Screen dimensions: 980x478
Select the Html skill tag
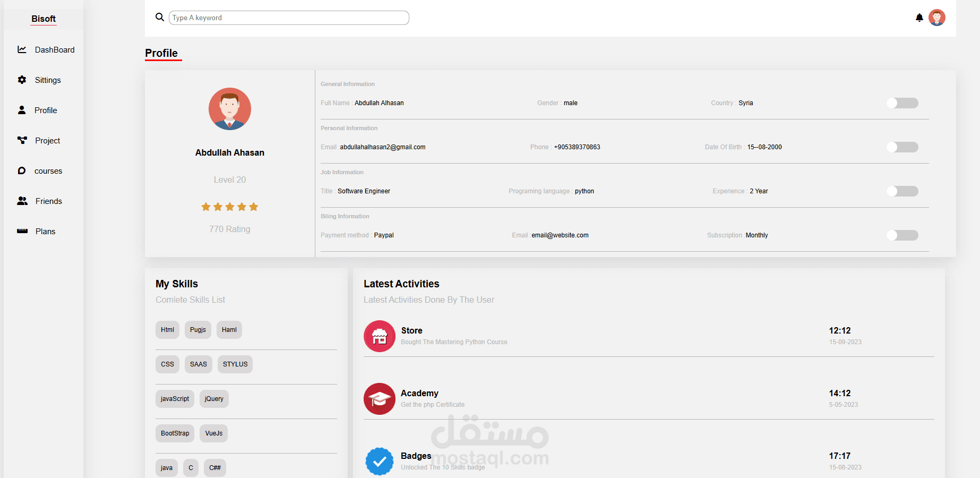click(167, 330)
